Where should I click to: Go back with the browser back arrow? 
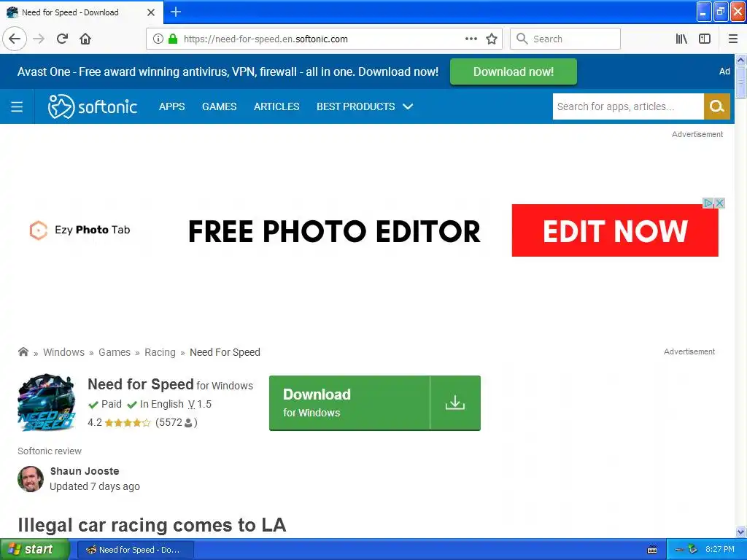[x=15, y=39]
